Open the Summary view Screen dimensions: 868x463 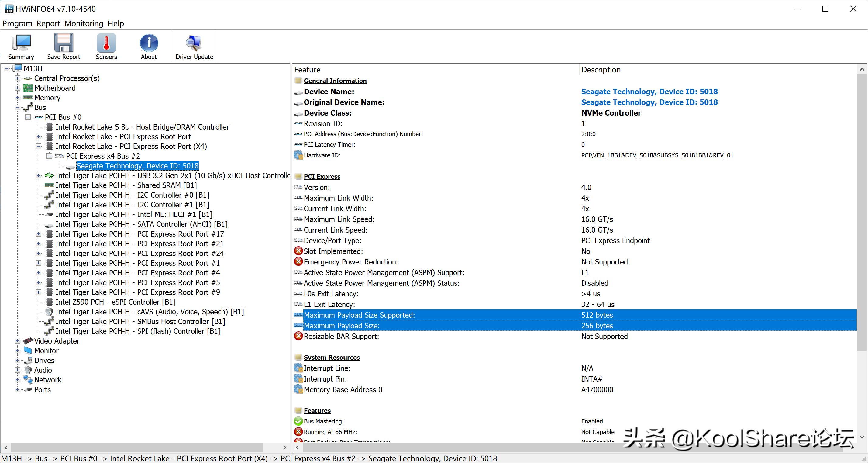[21, 46]
